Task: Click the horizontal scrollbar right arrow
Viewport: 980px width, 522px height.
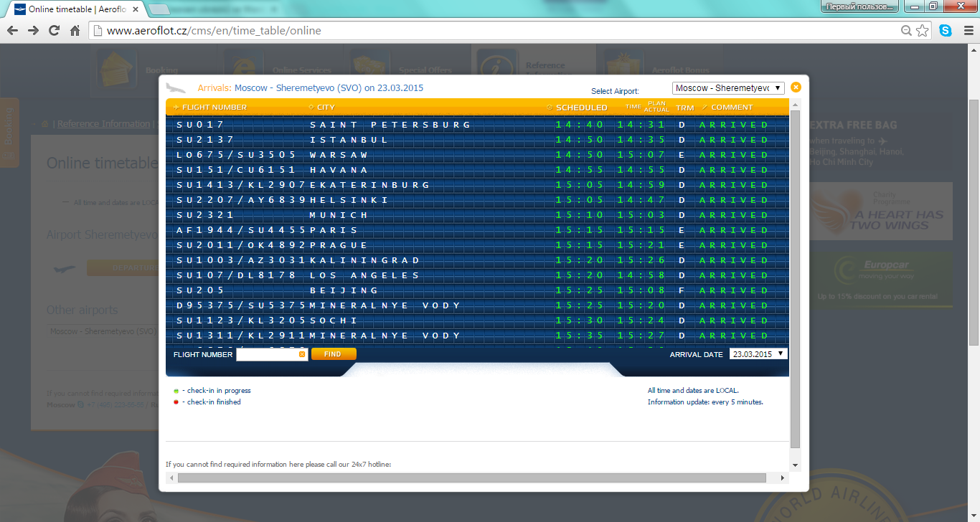Action: coord(781,478)
